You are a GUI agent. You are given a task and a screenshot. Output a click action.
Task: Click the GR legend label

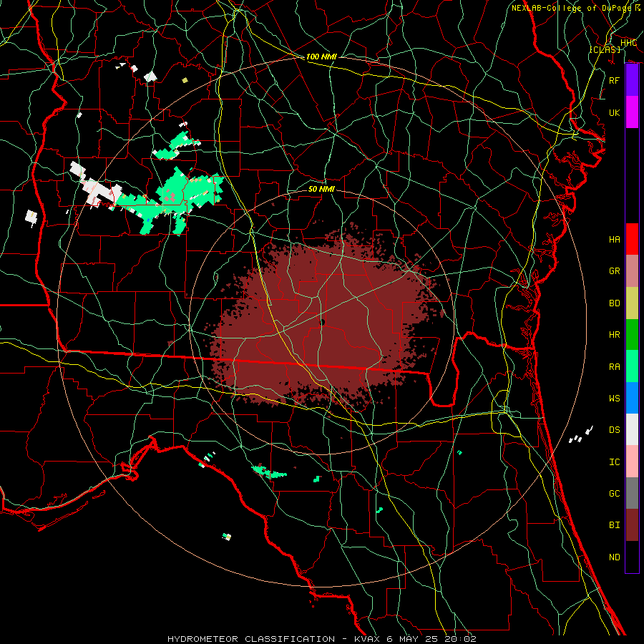[614, 271]
